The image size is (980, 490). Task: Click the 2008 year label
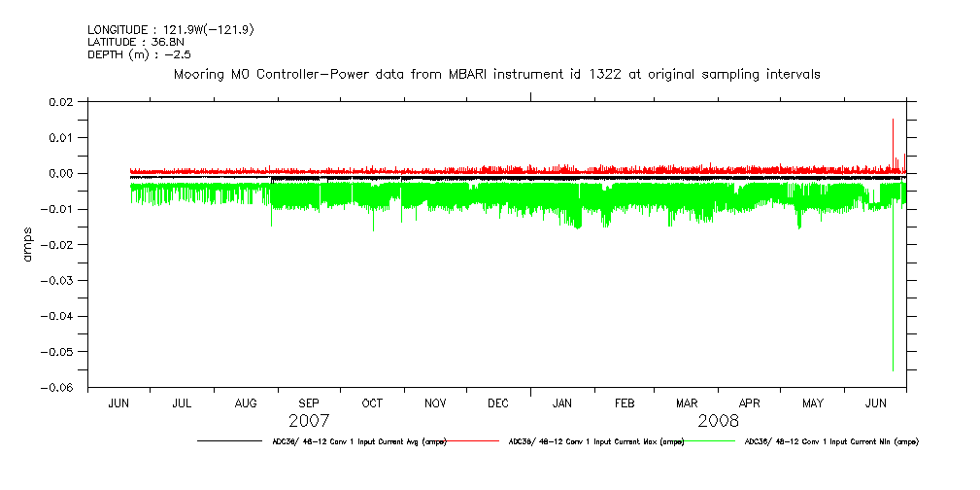pos(718,421)
